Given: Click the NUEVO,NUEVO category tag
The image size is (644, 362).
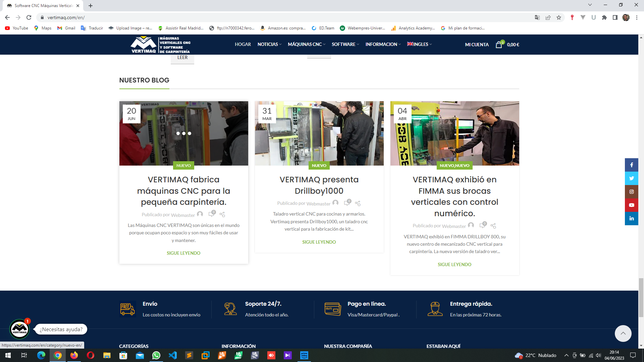Looking at the screenshot, I should point(454,166).
